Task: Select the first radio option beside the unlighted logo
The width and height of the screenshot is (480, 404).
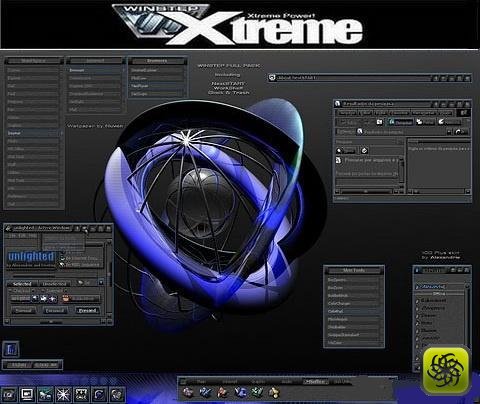Action: [x=62, y=258]
